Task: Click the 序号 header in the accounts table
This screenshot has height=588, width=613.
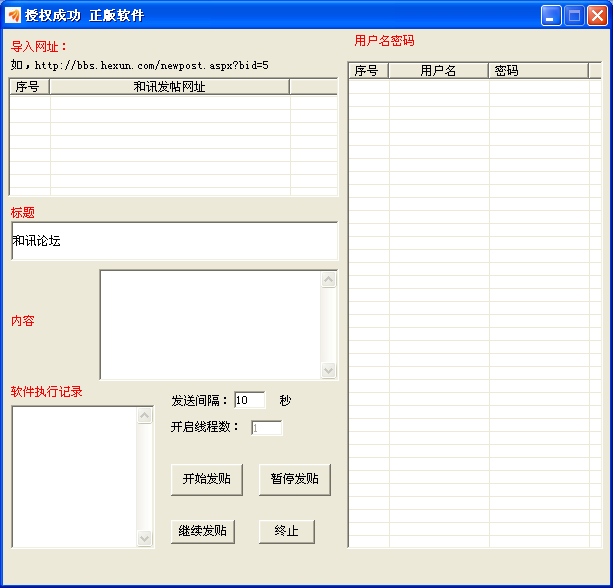Action: [x=368, y=71]
